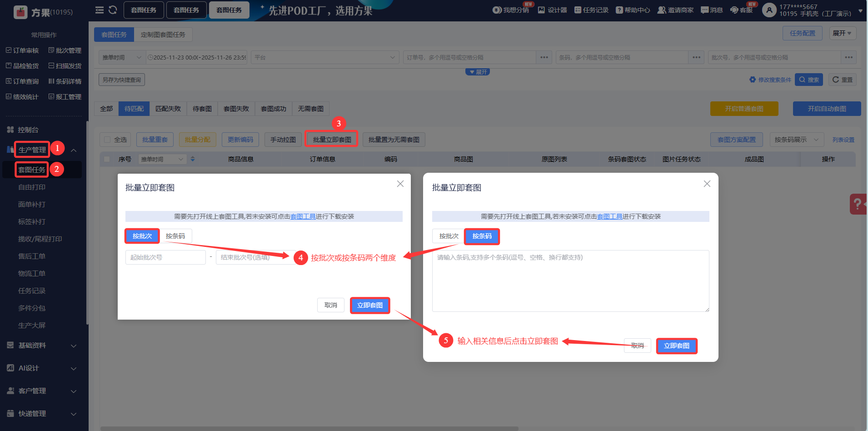
Task: Switch to the 匹配失败 status tab
Action: (x=168, y=109)
